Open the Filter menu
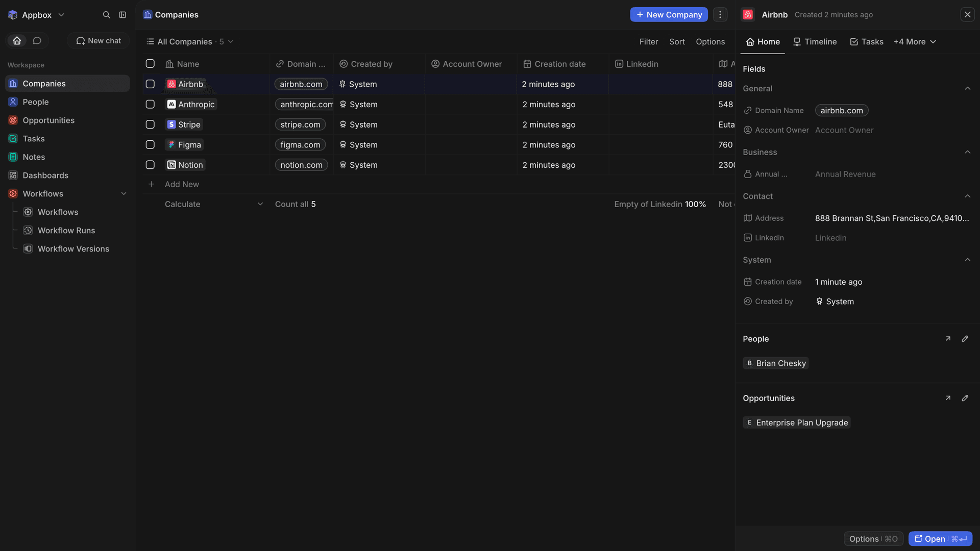The height and width of the screenshot is (551, 980). tap(649, 42)
